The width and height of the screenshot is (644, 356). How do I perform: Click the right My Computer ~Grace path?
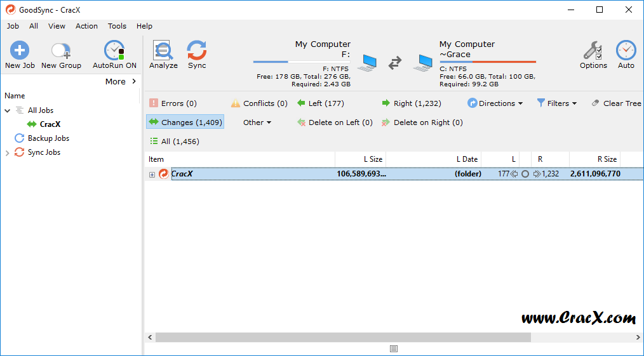pos(467,49)
